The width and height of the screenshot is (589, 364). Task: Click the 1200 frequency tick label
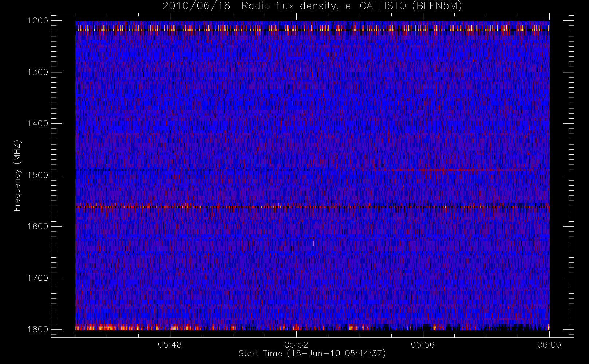38,21
